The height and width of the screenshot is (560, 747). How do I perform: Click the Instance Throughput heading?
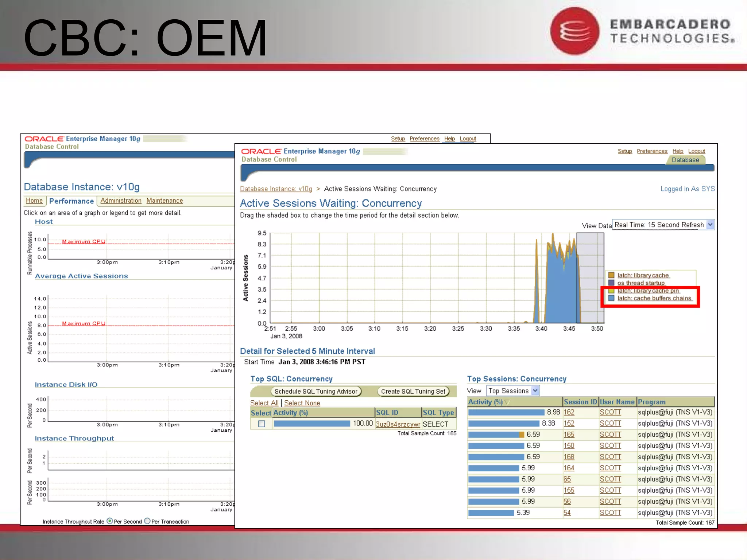(74, 438)
